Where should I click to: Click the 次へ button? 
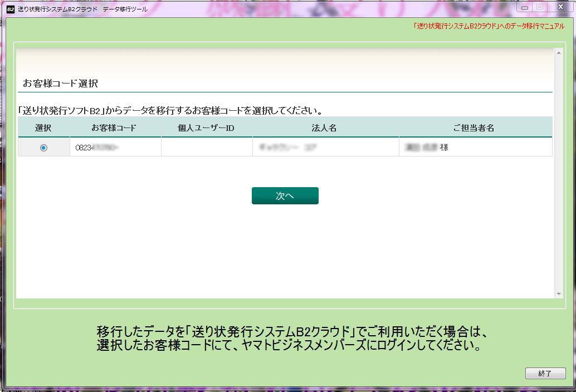pos(285,195)
